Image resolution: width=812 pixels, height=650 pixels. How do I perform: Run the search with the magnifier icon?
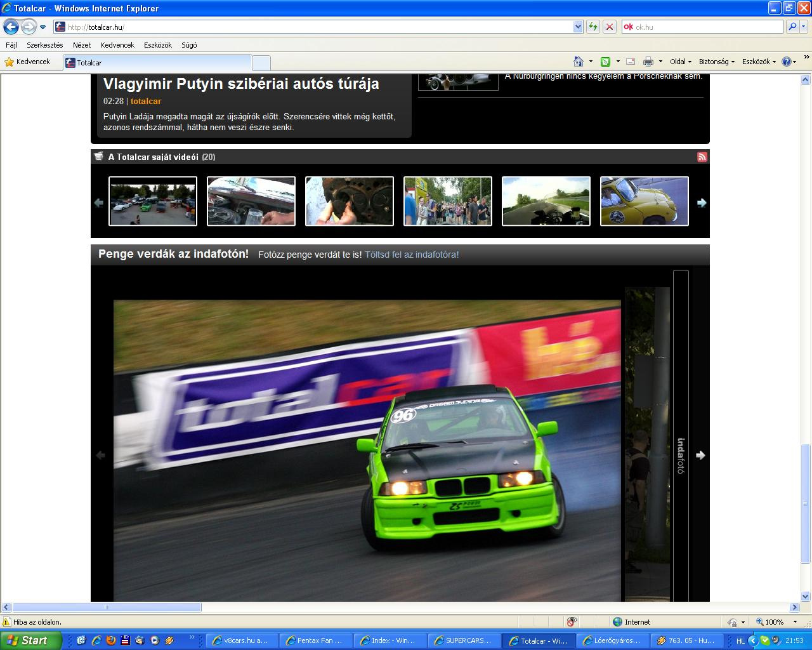792,27
